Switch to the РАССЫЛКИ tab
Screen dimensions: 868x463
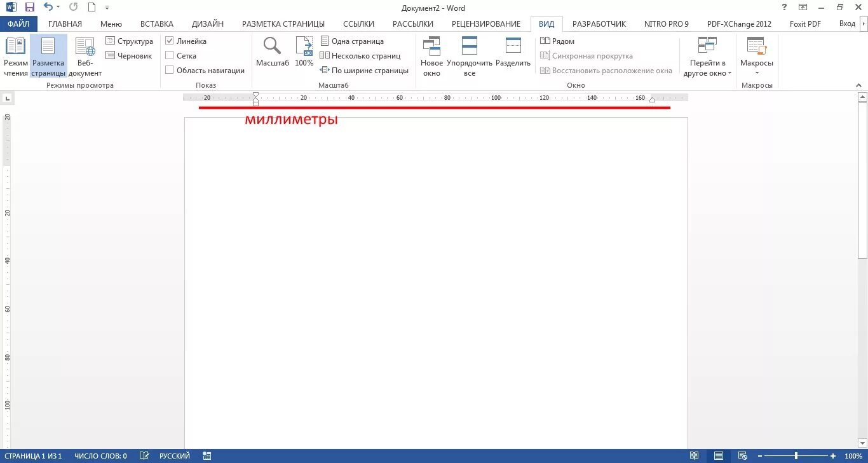[x=413, y=24]
